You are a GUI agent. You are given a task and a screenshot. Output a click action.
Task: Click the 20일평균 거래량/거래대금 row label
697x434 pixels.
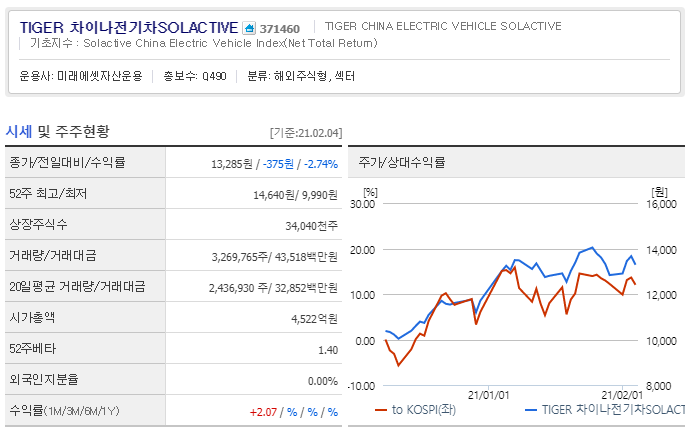coord(77,286)
